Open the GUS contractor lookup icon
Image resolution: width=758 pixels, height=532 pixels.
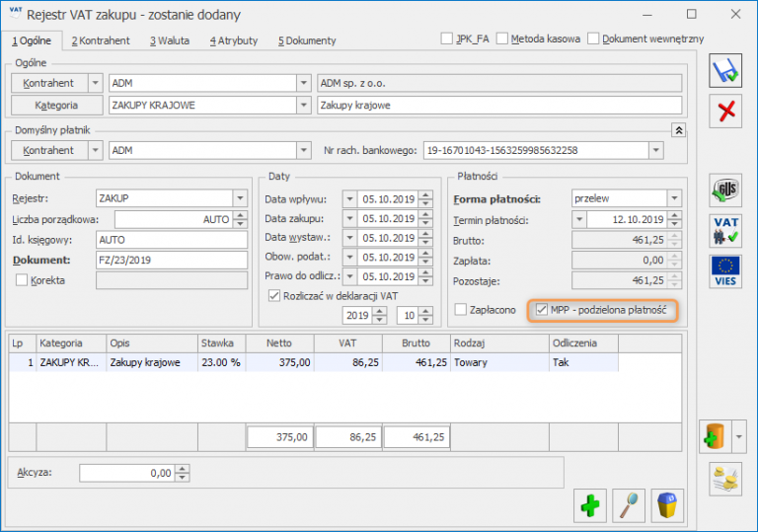pyautogui.click(x=726, y=190)
